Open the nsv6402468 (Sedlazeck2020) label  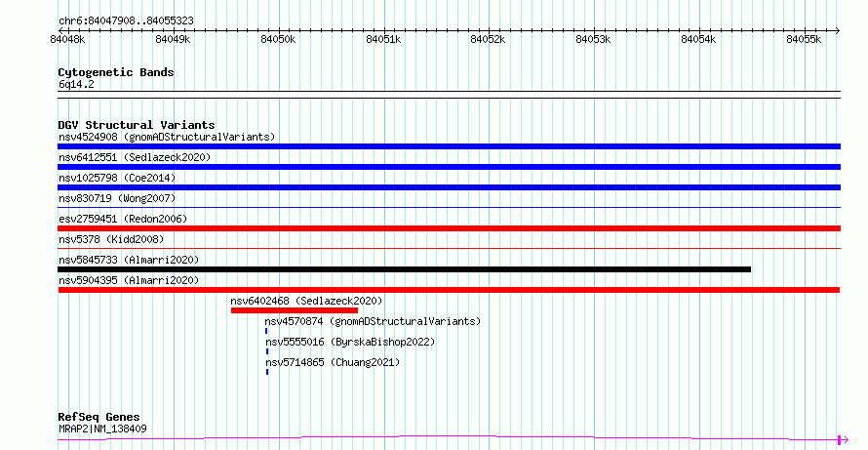pos(306,301)
